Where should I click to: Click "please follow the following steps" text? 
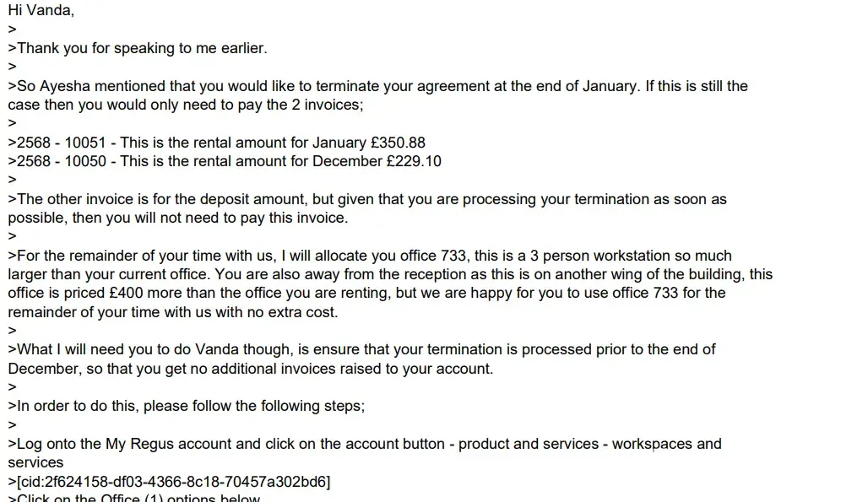(253, 406)
